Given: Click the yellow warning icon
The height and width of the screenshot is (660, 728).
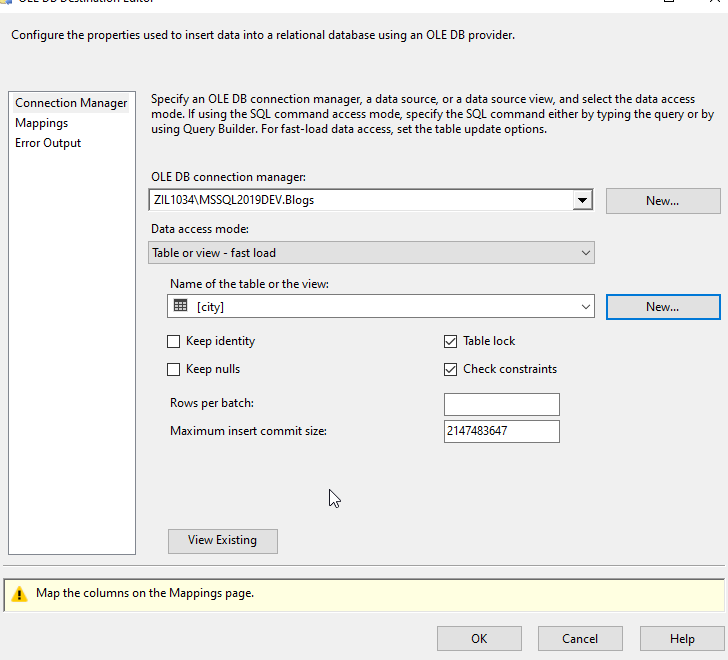Looking at the screenshot, I should (x=19, y=594).
